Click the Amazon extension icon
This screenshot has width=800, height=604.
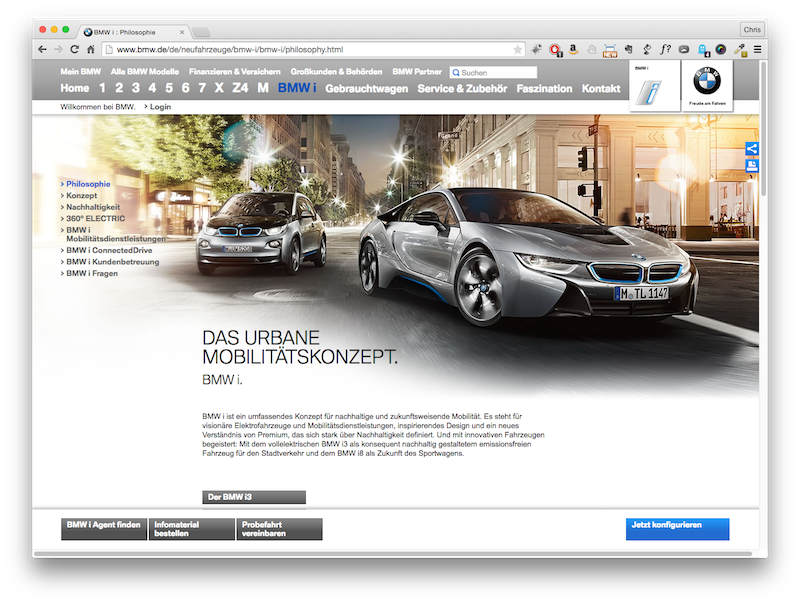(573, 49)
